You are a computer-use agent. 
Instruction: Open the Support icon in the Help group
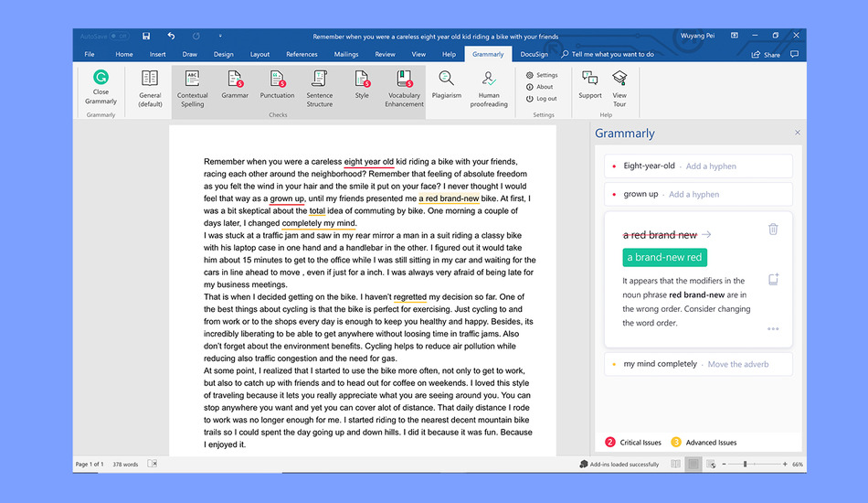[590, 80]
